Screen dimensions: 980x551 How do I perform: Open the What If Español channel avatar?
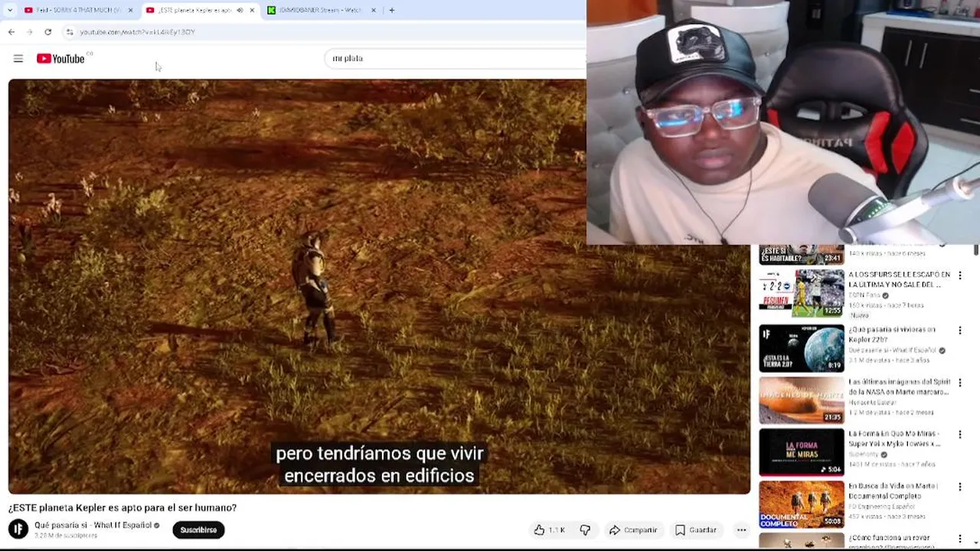point(18,529)
